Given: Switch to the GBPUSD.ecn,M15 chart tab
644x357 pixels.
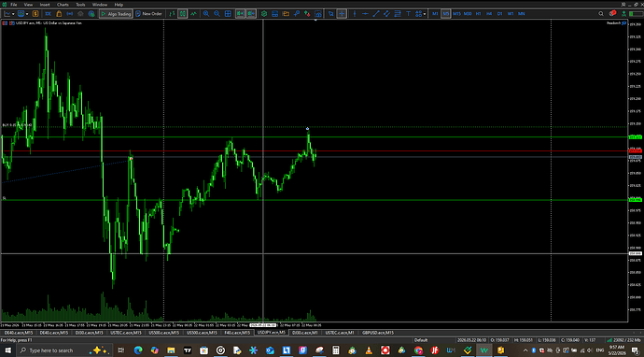Looking at the screenshot, I should pyautogui.click(x=378, y=333).
